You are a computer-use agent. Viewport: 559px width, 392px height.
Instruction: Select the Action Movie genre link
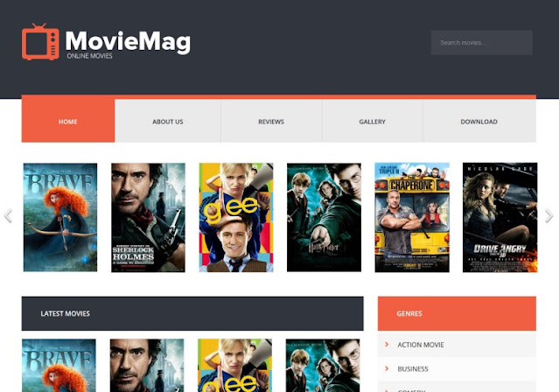point(421,345)
